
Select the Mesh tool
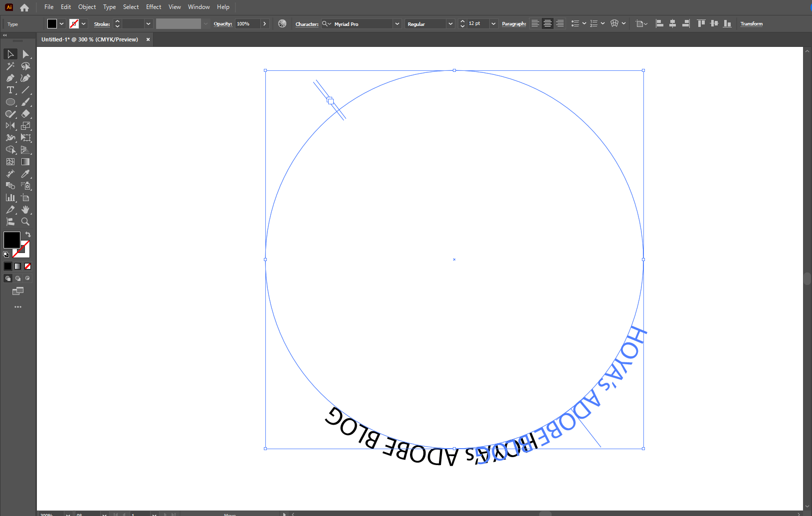(x=10, y=162)
